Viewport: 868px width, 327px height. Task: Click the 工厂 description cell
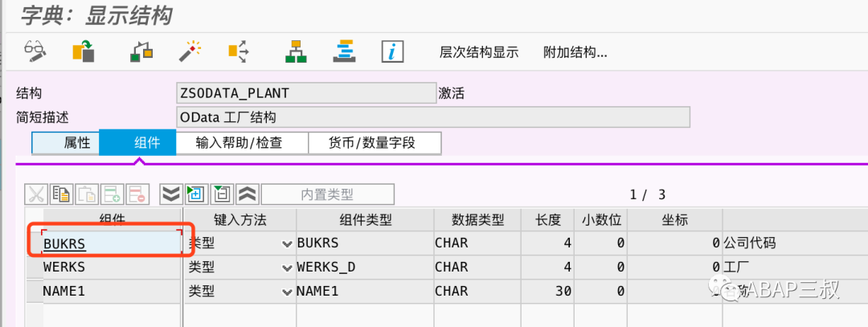pos(795,267)
